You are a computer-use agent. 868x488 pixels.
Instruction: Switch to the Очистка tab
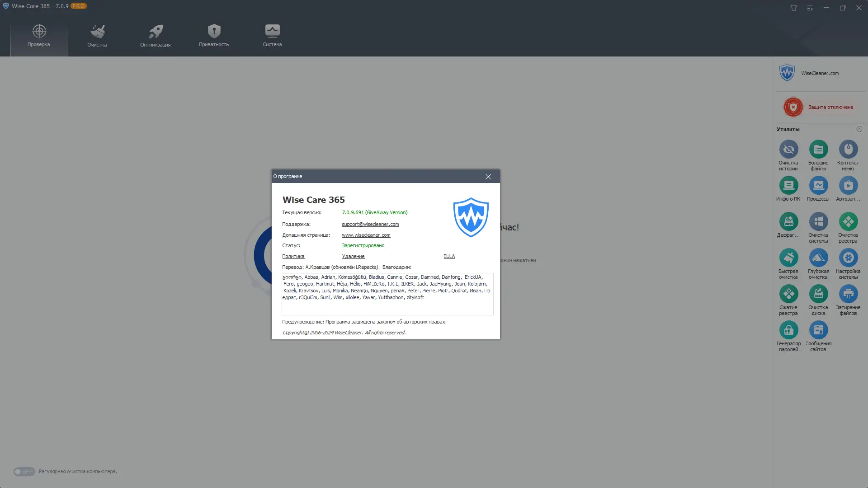pos(97,36)
